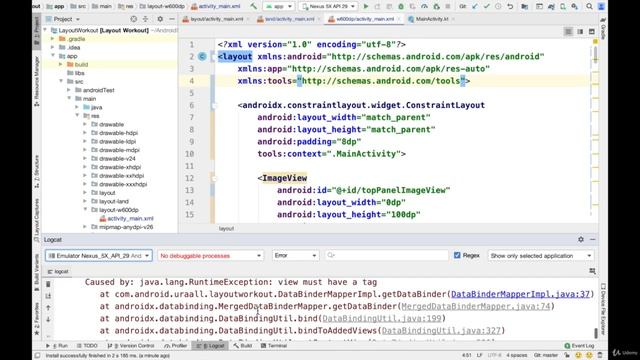Switch editor to Design view mode
This screenshot has height=360, width=640.
click(591, 31)
